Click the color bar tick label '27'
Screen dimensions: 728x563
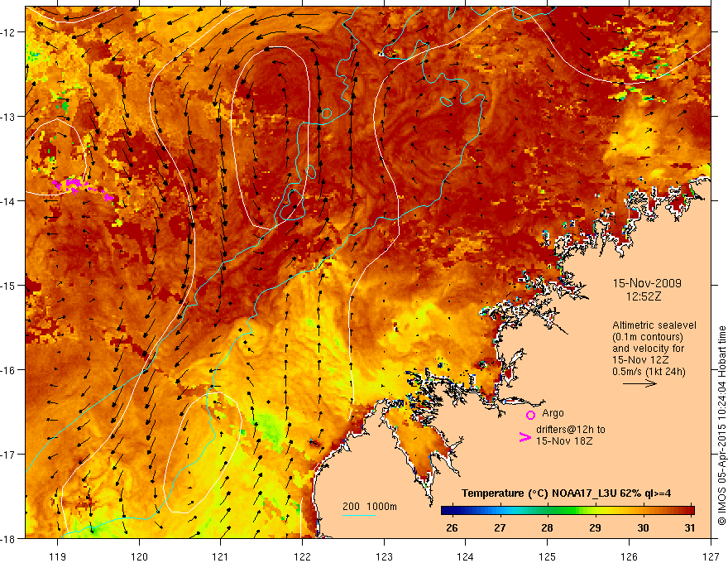500,527
